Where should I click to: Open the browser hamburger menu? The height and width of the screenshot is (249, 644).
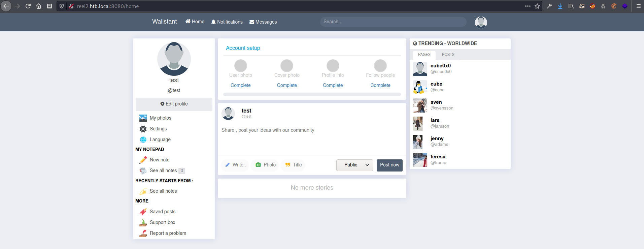coord(638,6)
